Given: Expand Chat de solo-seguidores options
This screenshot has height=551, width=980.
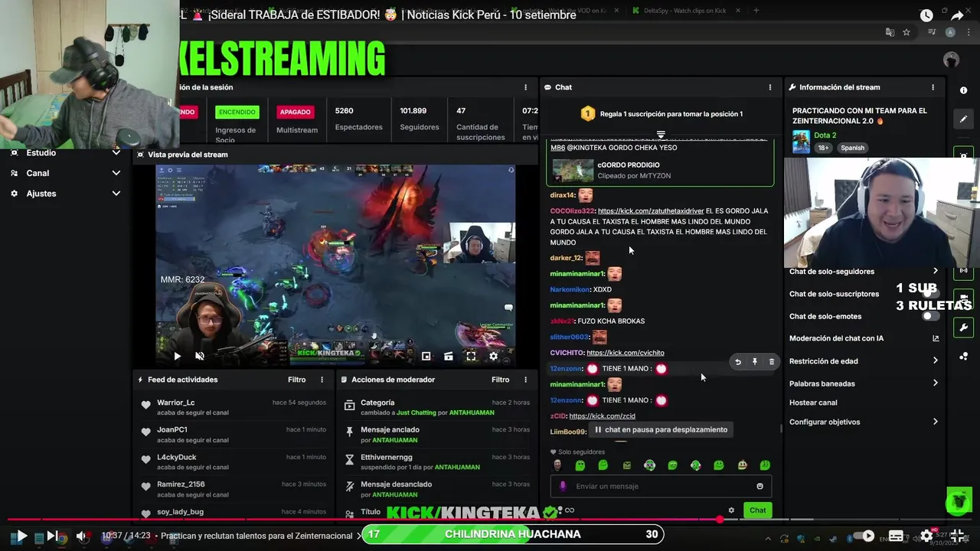Looking at the screenshot, I should click(935, 271).
